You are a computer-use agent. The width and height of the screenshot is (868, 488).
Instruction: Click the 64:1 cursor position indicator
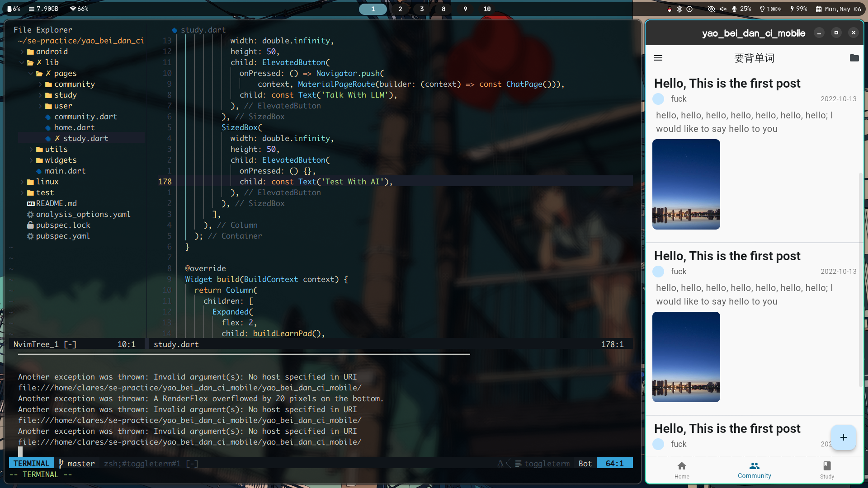[614, 464]
